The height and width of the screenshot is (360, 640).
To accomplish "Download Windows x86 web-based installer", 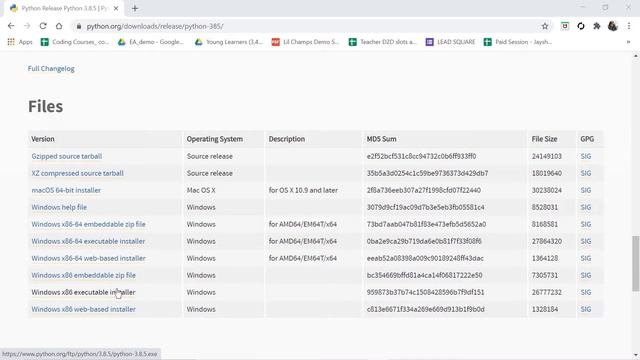I will tap(84, 309).
